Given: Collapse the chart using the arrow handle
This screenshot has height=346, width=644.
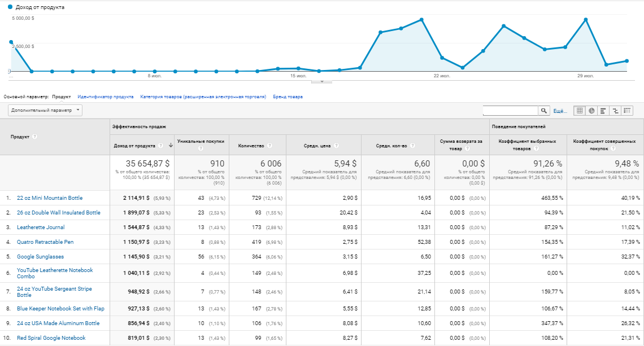Looking at the screenshot, I should pyautogui.click(x=322, y=81).
